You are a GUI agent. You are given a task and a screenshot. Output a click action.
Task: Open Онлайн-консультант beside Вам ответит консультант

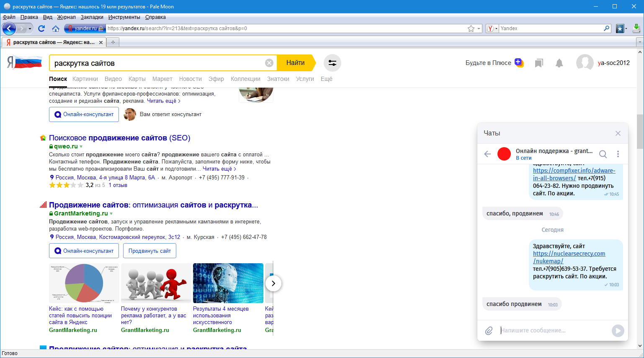(84, 114)
